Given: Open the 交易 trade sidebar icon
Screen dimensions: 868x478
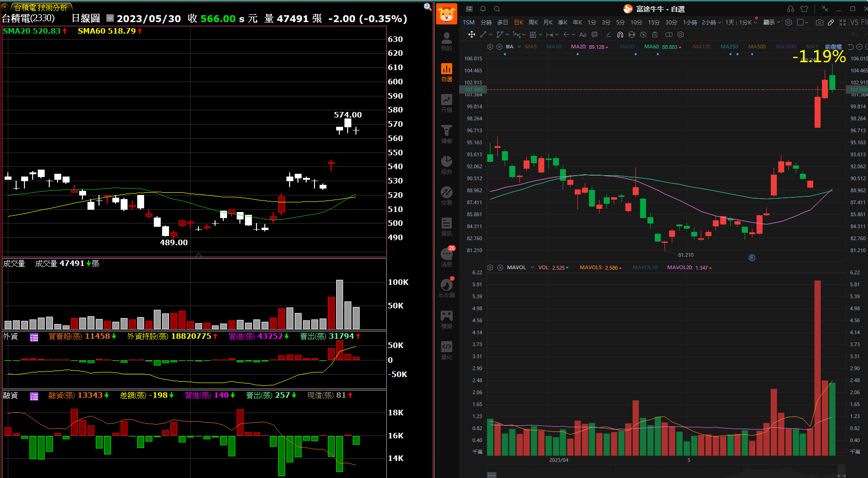Looking at the screenshot, I should [446, 196].
